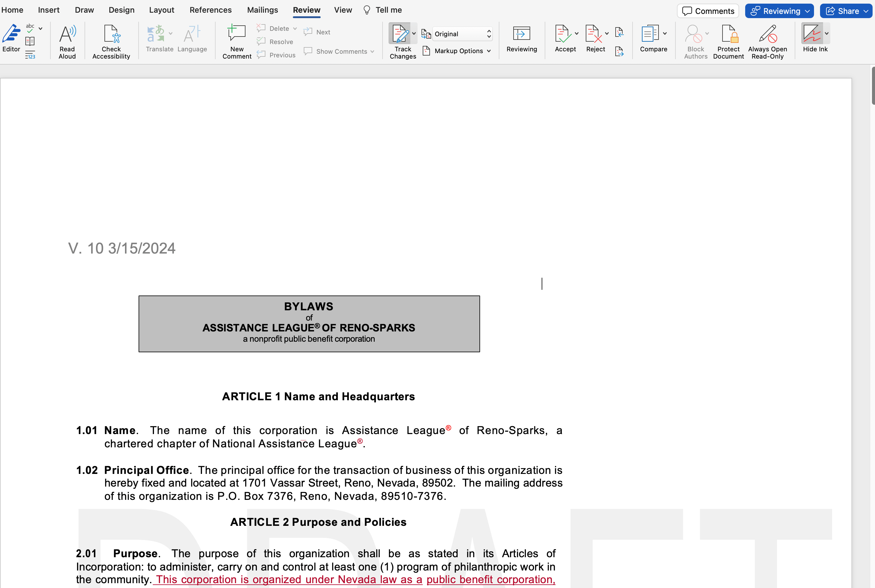Run Check Accessibility
This screenshot has width=875, height=588.
pos(111,34)
